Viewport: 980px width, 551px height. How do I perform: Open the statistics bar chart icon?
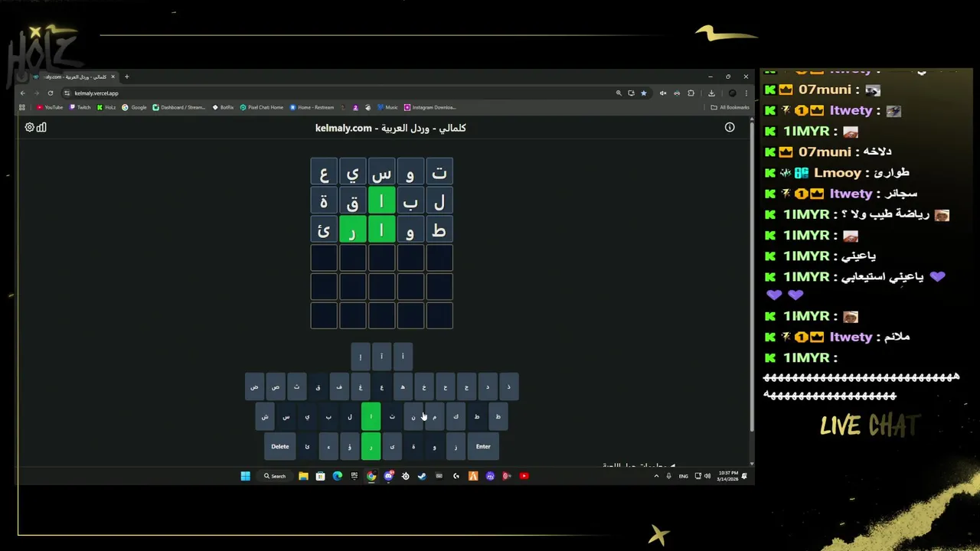tap(41, 128)
